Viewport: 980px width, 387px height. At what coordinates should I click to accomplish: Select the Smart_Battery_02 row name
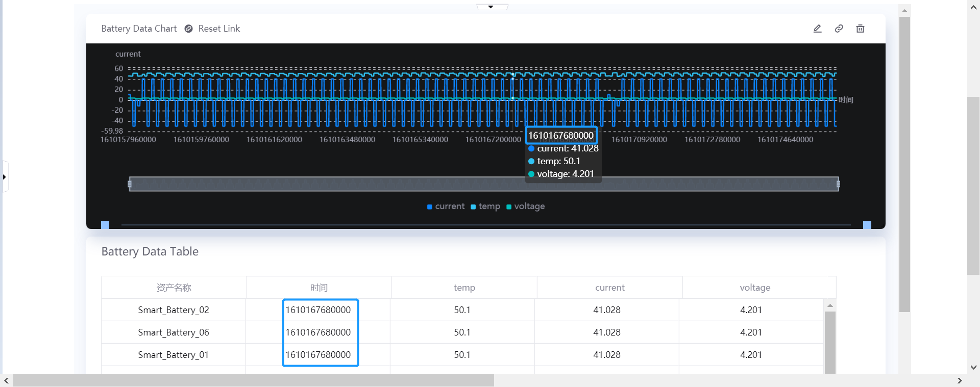pyautogui.click(x=174, y=310)
